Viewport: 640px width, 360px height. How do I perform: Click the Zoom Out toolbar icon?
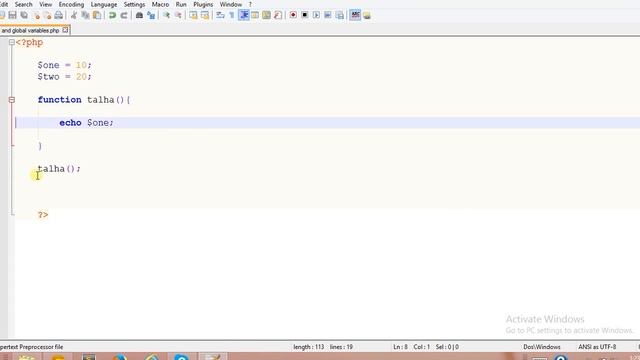(x=178, y=15)
